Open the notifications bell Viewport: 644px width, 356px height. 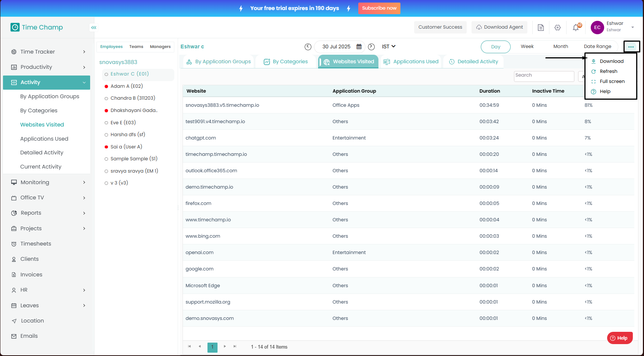point(576,27)
